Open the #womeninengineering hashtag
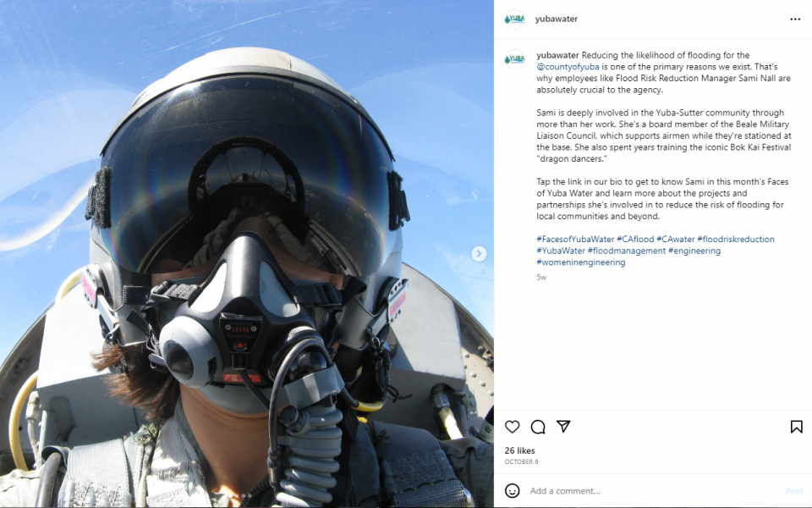812x508 pixels. point(581,262)
